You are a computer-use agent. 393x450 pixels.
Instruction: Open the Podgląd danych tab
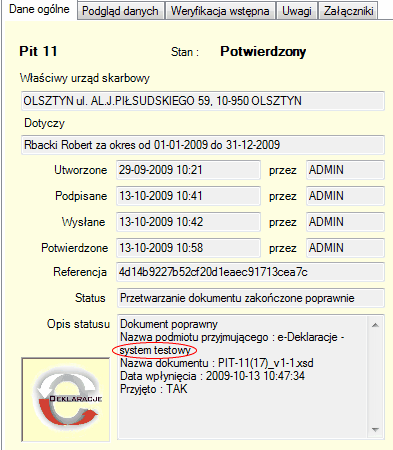click(120, 11)
